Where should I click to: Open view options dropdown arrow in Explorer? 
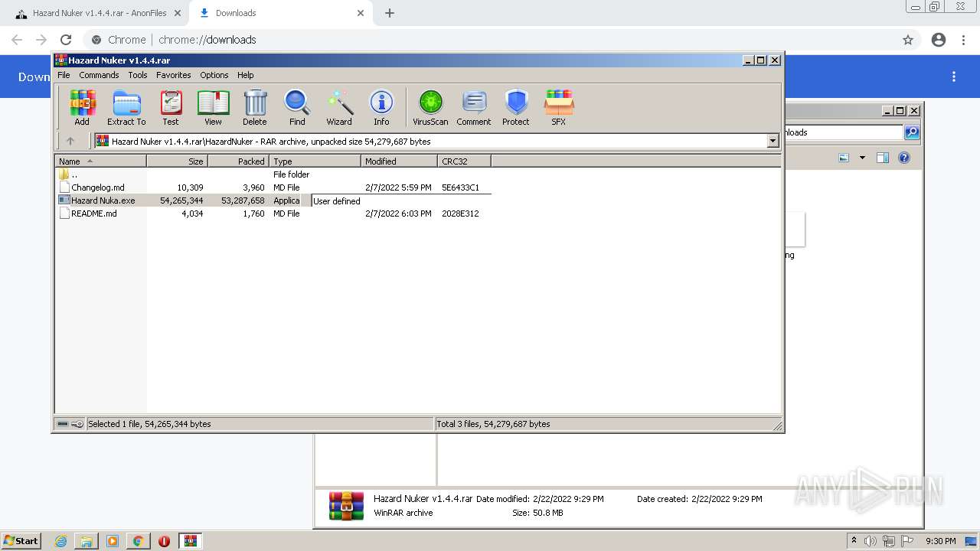tap(862, 158)
